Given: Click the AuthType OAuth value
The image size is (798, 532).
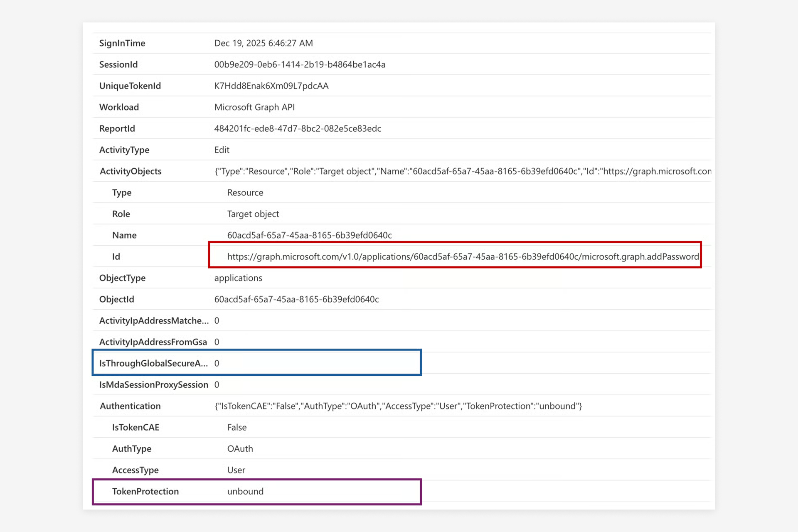Looking at the screenshot, I should [x=240, y=448].
